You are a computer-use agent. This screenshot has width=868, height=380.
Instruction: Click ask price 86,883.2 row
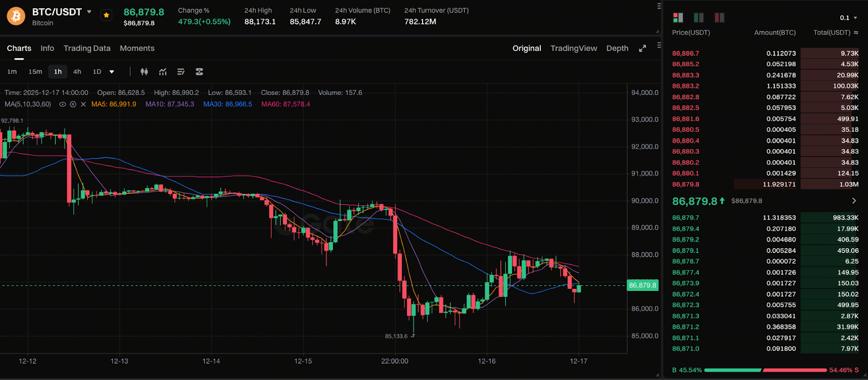(x=765, y=86)
